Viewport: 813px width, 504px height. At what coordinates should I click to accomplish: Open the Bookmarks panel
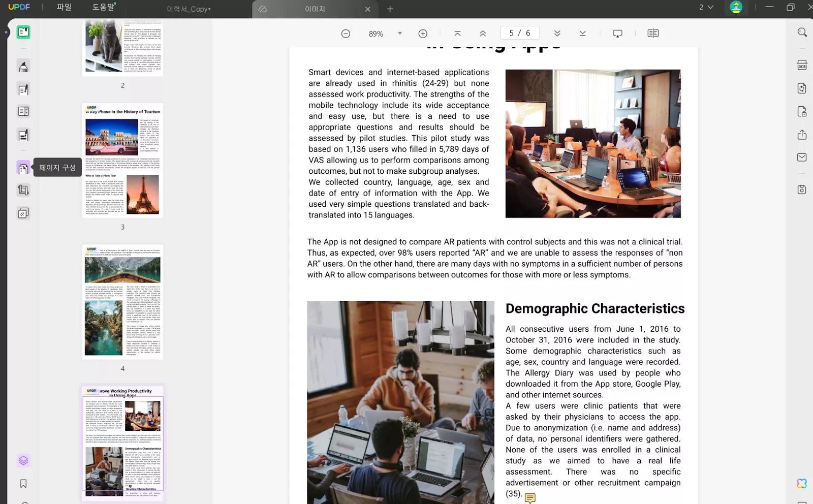pyautogui.click(x=23, y=484)
